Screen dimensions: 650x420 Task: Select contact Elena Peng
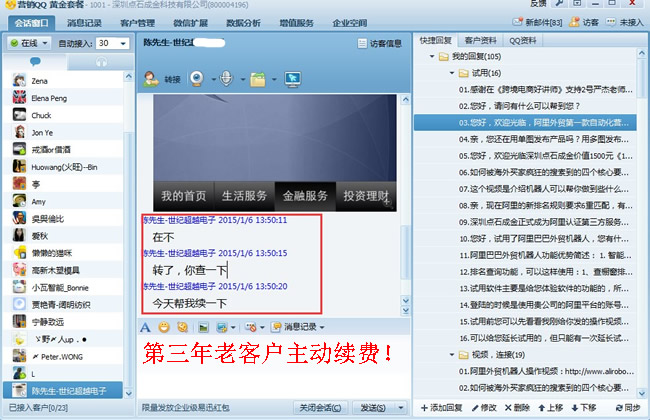point(63,98)
